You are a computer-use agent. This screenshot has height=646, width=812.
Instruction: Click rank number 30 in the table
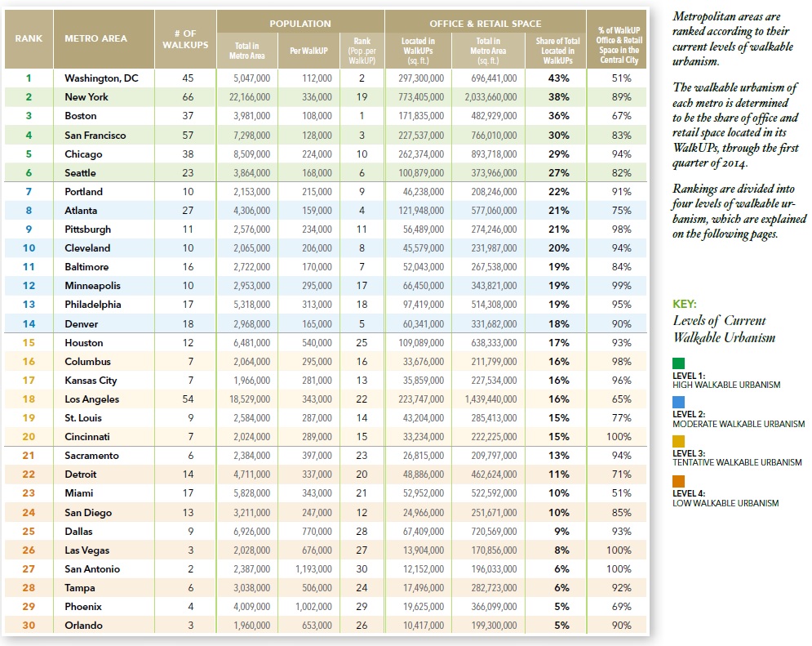29,626
